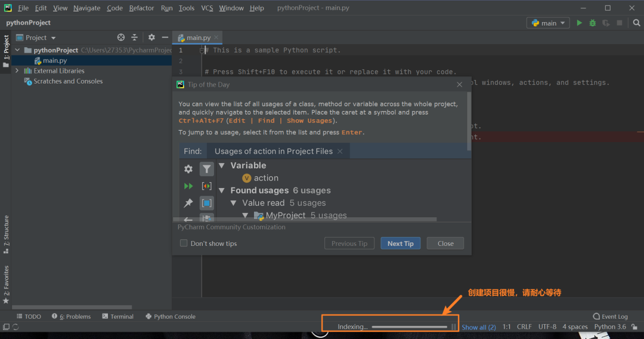Click the Project panel horizontal scrollbar
Screen dimensions: 644x339
[x=72, y=307]
